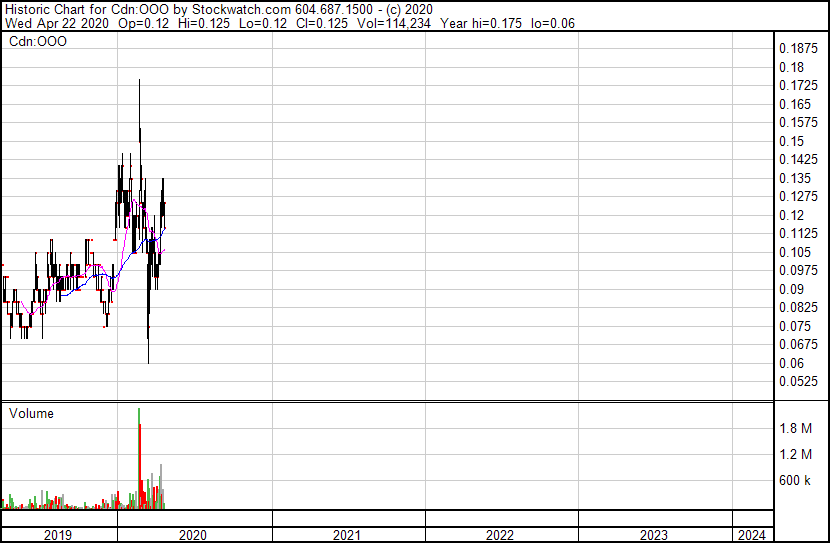Select the 2022 year label
The width and height of the screenshot is (830, 543).
coord(500,535)
